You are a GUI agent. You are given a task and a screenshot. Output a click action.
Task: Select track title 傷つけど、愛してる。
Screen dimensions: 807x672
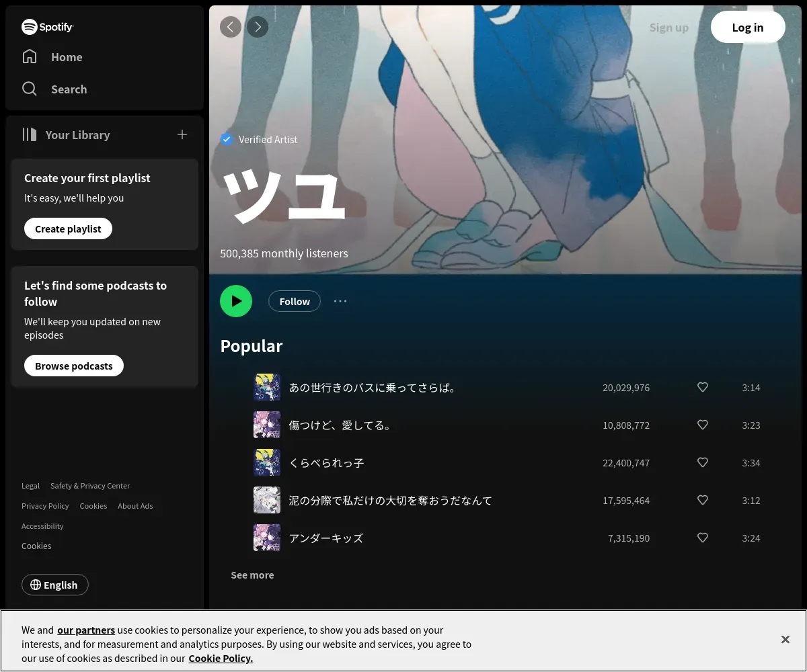pyautogui.click(x=340, y=425)
